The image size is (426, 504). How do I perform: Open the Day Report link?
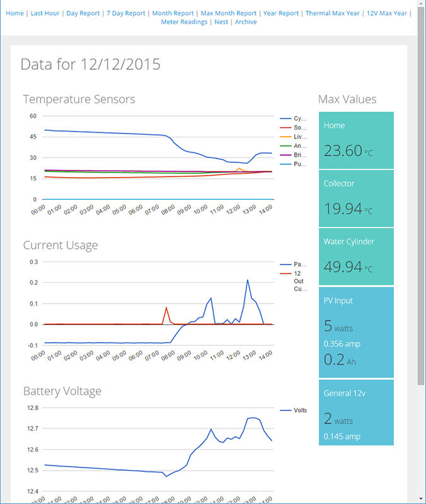tap(83, 13)
